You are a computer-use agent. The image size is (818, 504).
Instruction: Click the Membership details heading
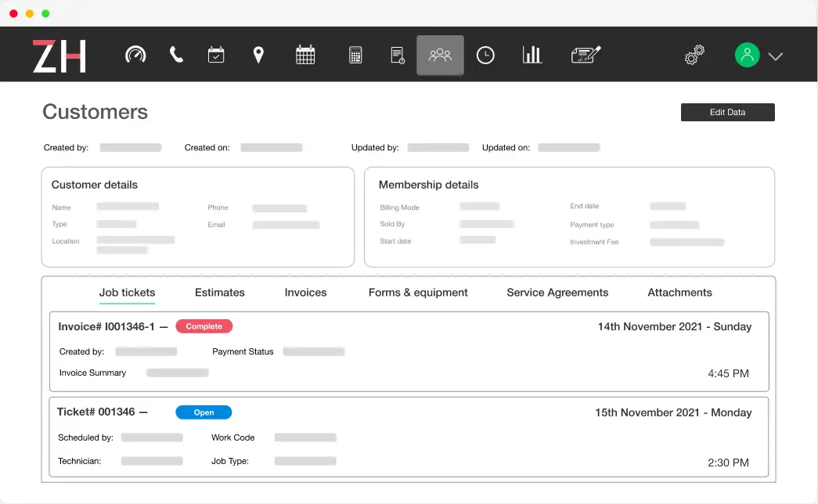(x=428, y=185)
